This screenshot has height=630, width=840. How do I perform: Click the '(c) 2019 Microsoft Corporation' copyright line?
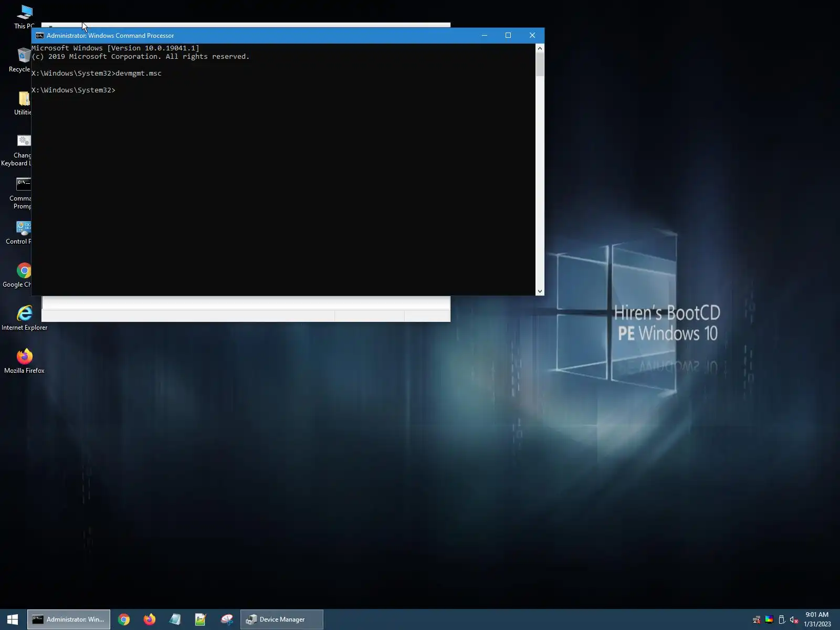[x=141, y=57]
